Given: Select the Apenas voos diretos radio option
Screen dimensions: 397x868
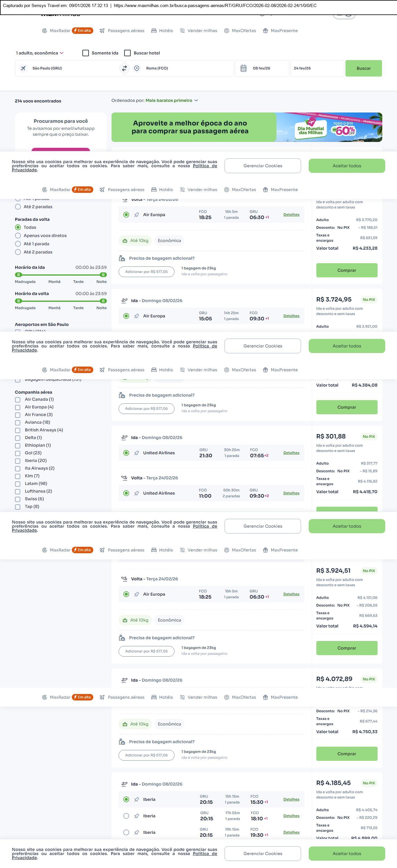Looking at the screenshot, I should coord(18,236).
